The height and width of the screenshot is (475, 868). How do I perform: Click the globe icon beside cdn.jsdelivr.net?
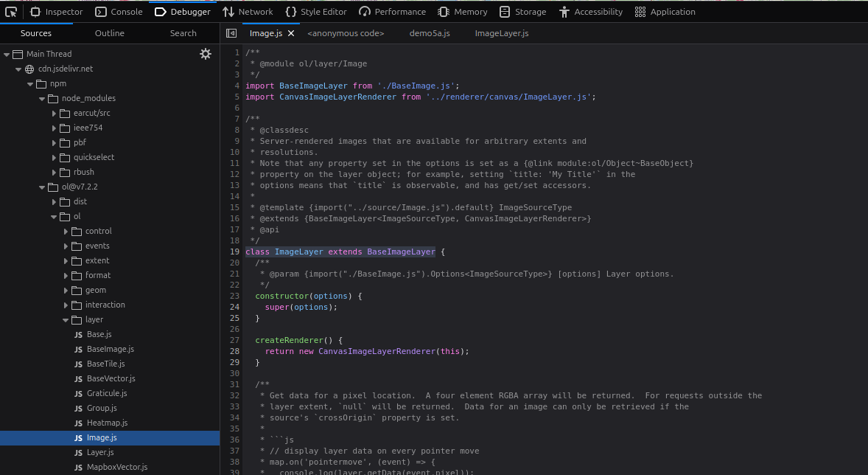click(x=29, y=69)
